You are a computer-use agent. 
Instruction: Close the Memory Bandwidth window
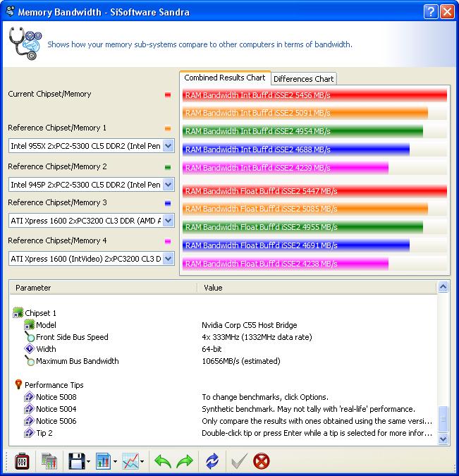click(x=448, y=12)
